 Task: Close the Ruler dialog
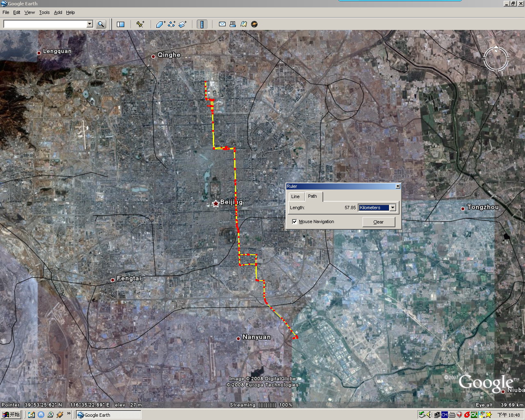tap(397, 186)
